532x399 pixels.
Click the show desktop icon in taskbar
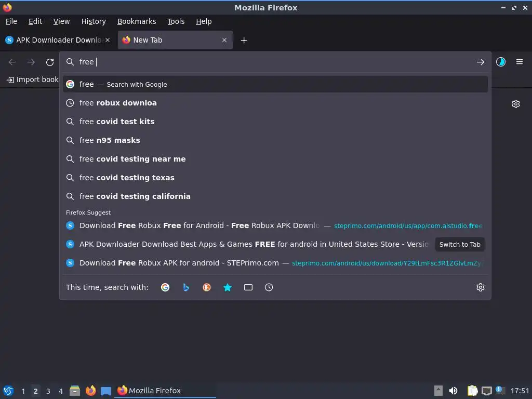(x=106, y=391)
